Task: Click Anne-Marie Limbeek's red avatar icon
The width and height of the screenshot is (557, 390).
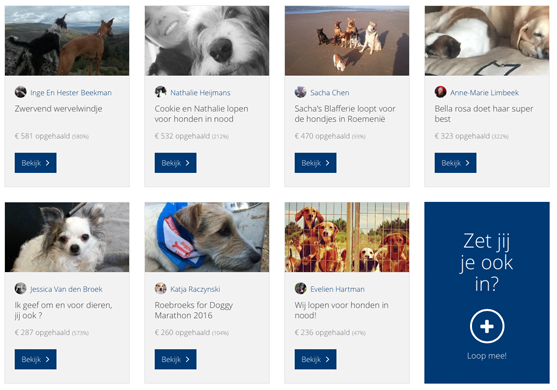Action: [x=440, y=92]
